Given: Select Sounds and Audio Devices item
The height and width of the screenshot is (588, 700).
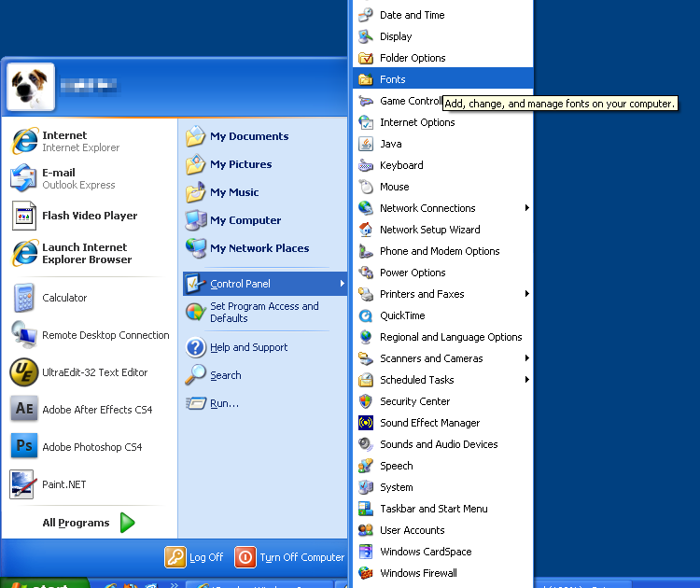Looking at the screenshot, I should click(442, 444).
